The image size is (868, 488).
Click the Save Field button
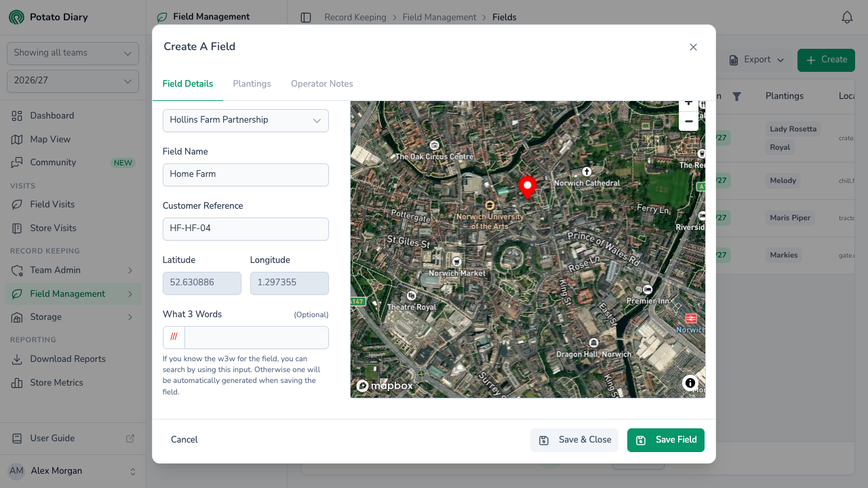tap(666, 440)
